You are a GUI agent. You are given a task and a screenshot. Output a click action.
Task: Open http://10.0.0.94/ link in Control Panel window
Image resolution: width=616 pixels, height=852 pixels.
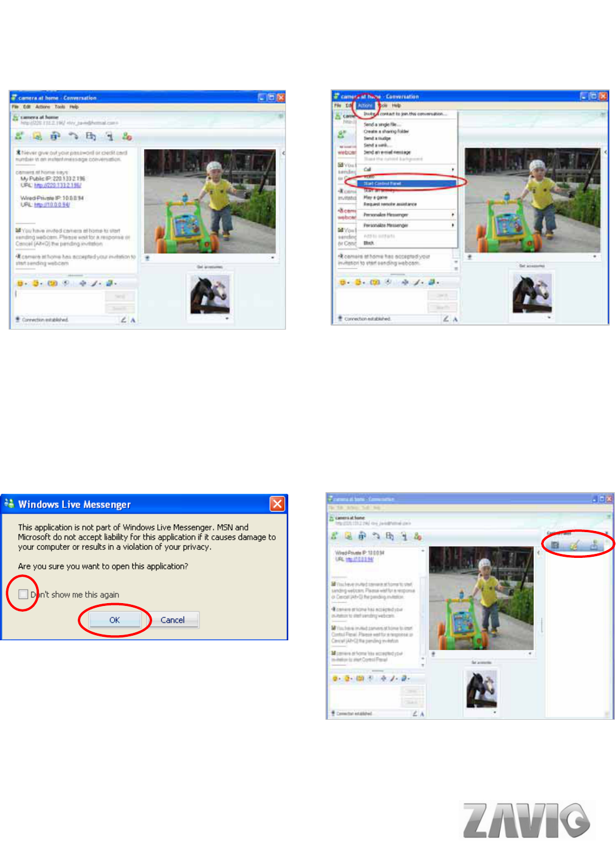tap(359, 560)
